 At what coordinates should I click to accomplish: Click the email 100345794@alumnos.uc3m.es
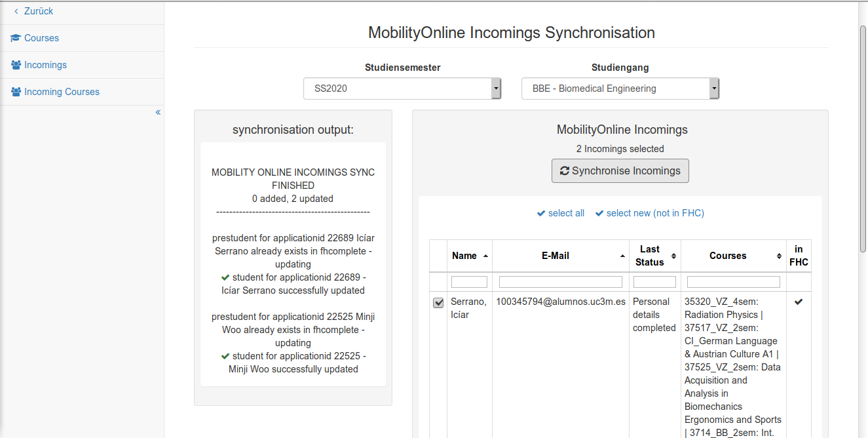pos(561,302)
